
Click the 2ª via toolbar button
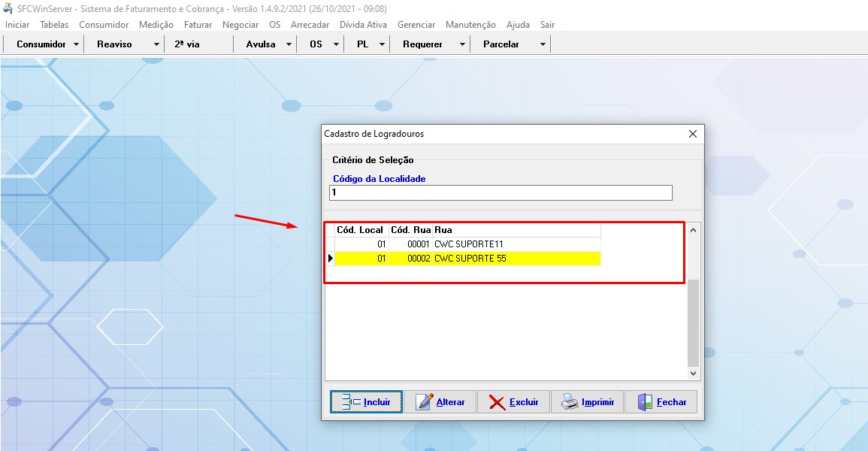pos(187,44)
